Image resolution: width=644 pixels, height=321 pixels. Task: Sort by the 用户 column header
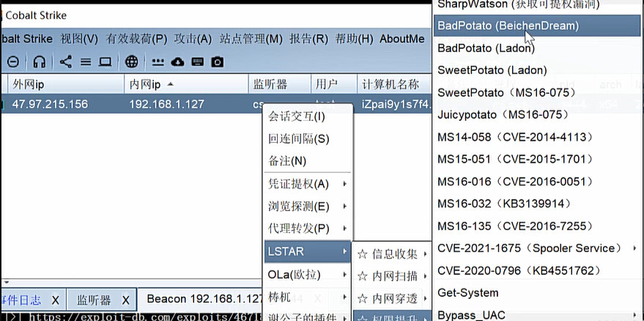tap(334, 84)
